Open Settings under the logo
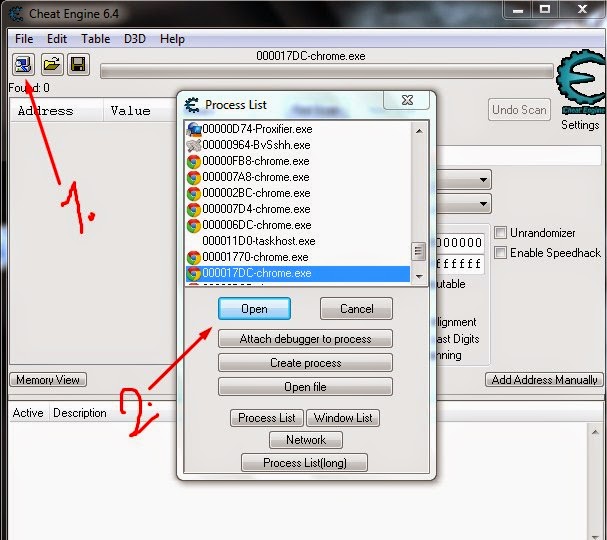607x540 pixels. tap(580, 125)
